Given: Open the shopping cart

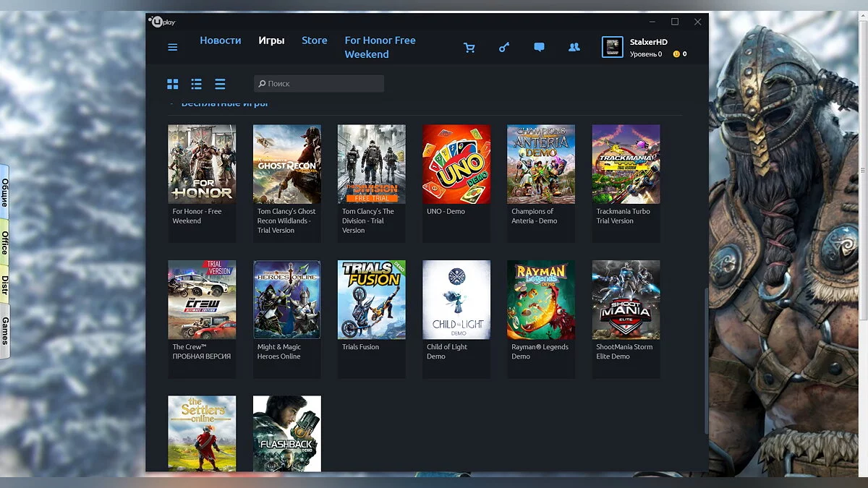Looking at the screenshot, I should tap(469, 48).
